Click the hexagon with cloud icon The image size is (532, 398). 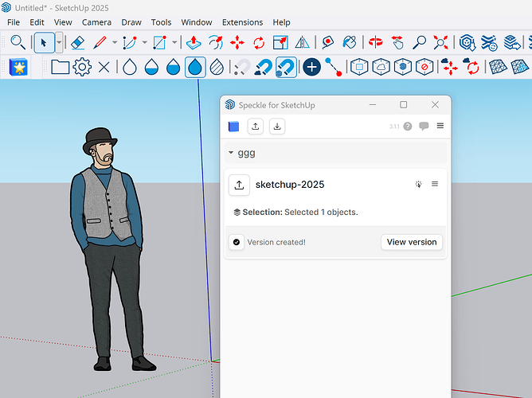[x=381, y=67]
